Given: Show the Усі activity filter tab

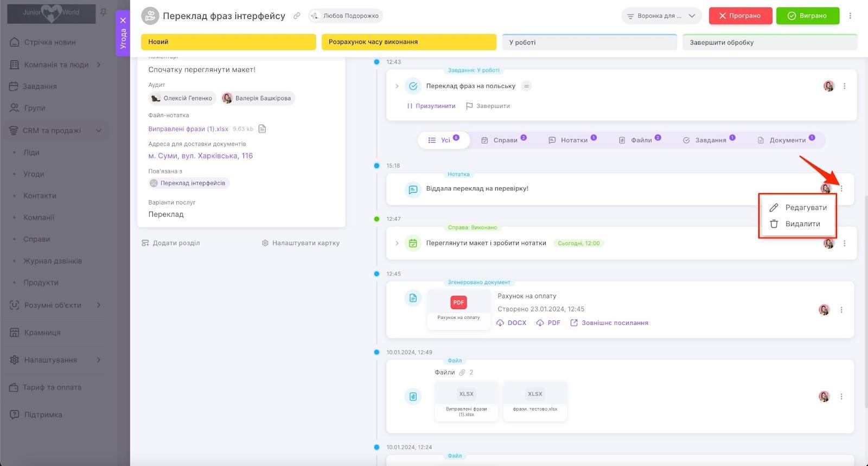Looking at the screenshot, I should [444, 140].
